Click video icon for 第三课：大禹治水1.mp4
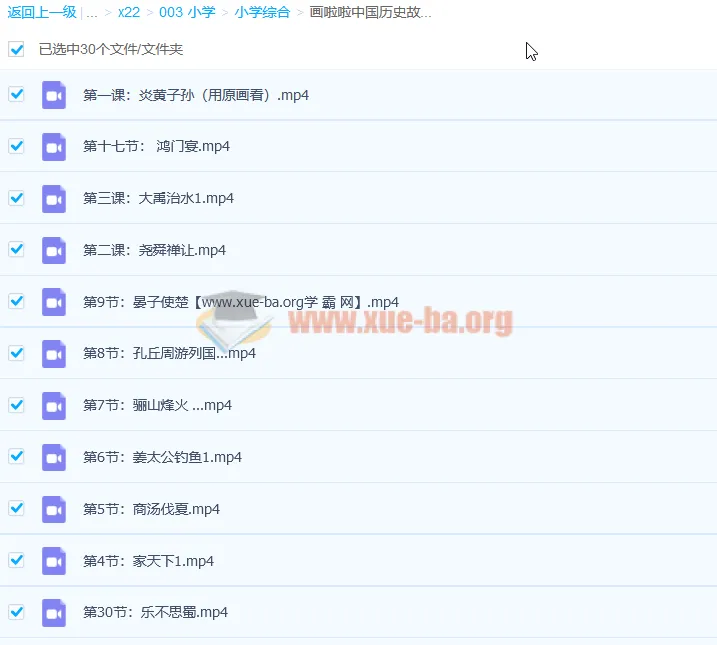The height and width of the screenshot is (645, 717). pyautogui.click(x=54, y=198)
